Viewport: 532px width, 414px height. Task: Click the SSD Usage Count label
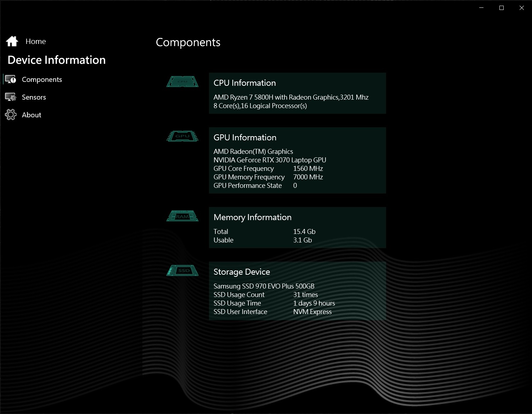coord(239,295)
